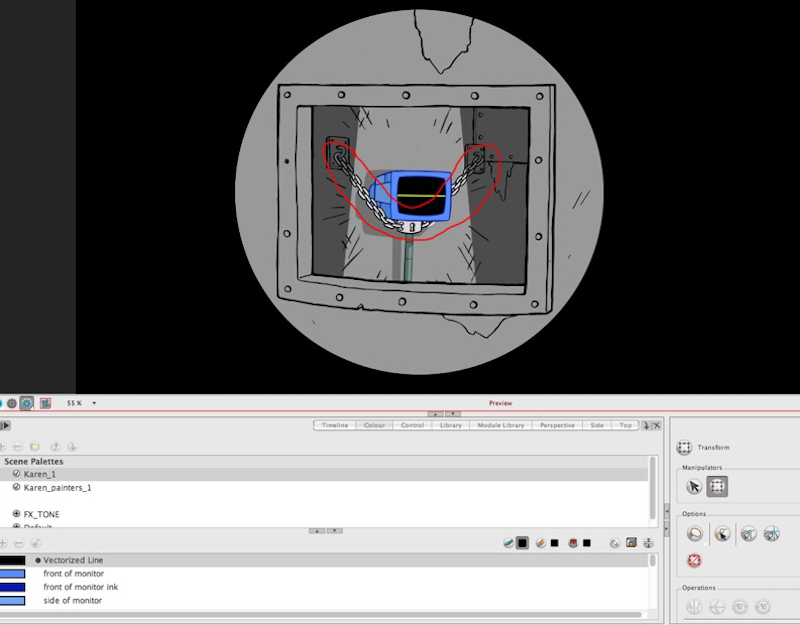Viewport: 800px width, 625px height.
Task: Open the Control tab
Action: tap(412, 425)
